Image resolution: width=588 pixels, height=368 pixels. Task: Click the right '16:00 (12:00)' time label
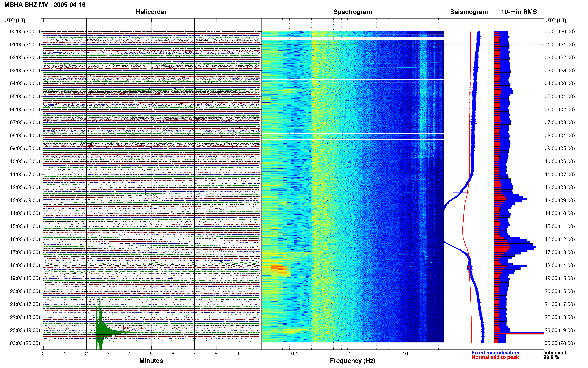pos(560,239)
